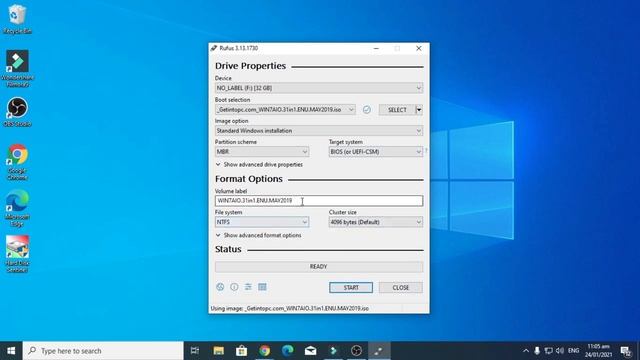Open File Explorer from taskbar

click(x=218, y=351)
